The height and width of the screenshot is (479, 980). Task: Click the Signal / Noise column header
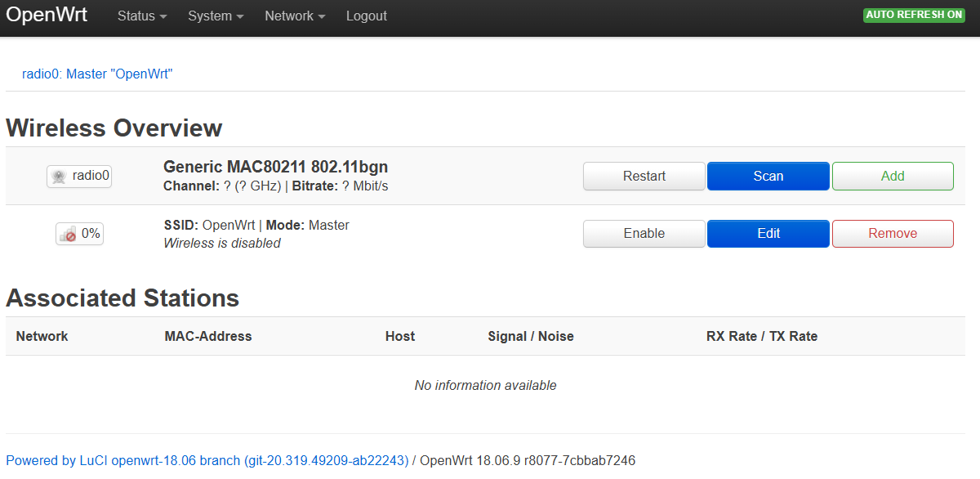(x=531, y=336)
